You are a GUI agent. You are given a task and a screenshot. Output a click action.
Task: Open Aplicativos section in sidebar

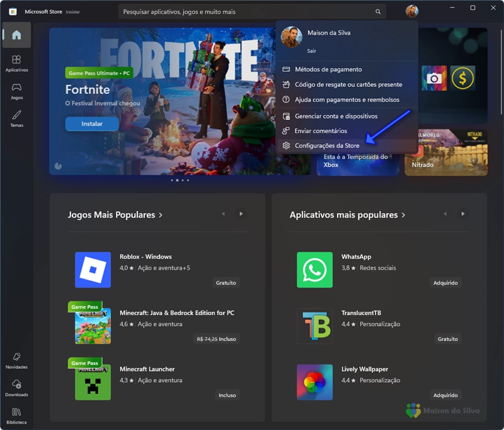[x=16, y=63]
